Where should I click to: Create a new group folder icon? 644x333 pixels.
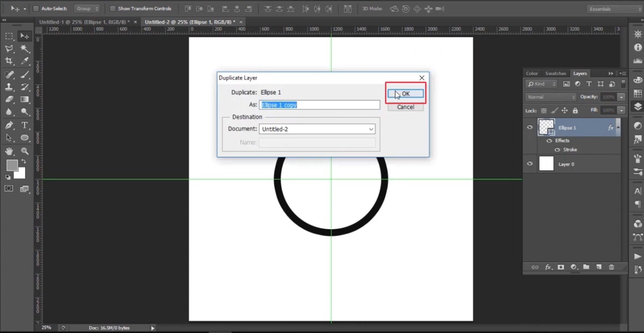[586, 267]
